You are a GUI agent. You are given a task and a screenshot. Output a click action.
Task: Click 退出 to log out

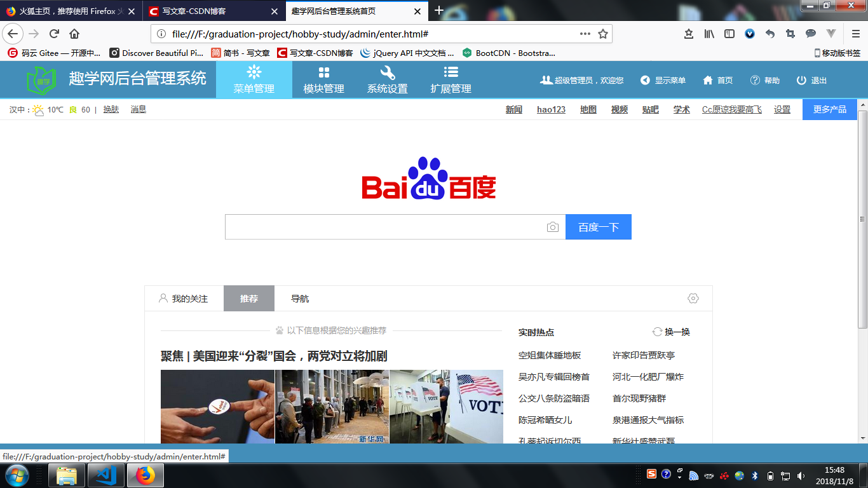[812, 80]
